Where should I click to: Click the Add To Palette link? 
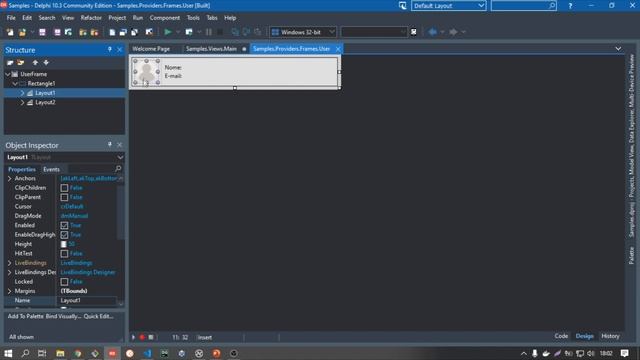point(26,316)
